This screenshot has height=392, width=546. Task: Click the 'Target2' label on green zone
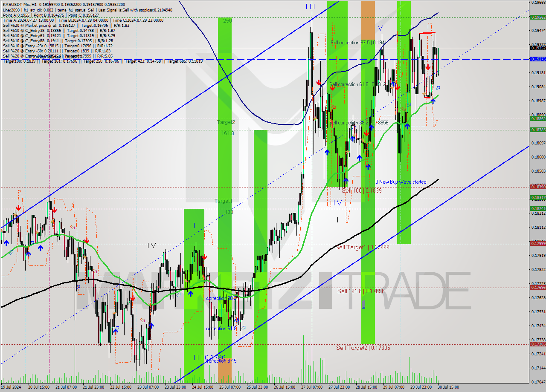pos(226,122)
